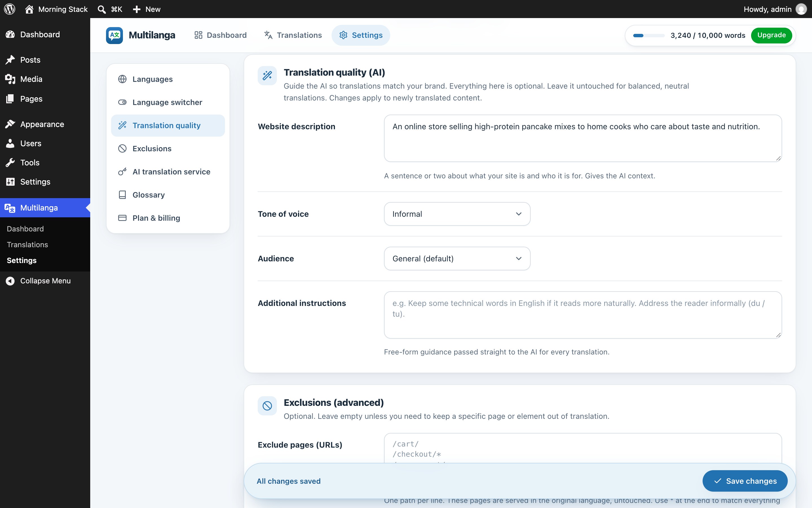Open the Tone of voice dropdown
This screenshot has height=508, width=812.
[457, 214]
